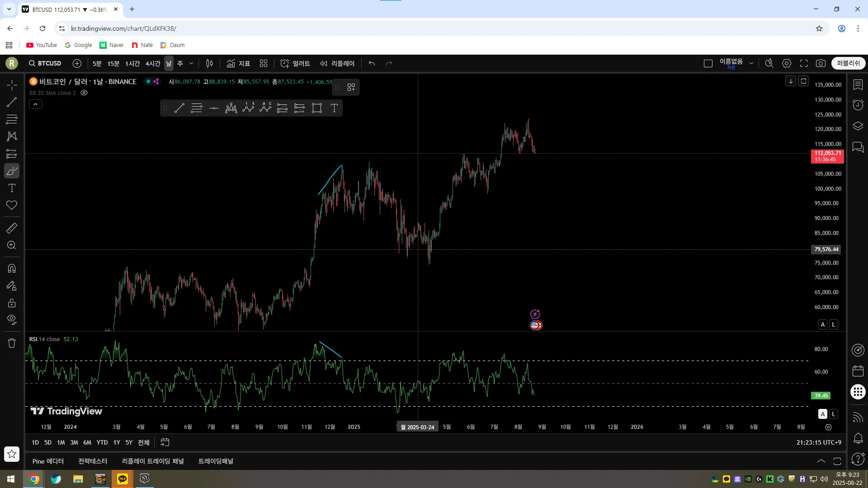Click the magnet mode icon
The height and width of the screenshot is (488, 868).
(12, 268)
